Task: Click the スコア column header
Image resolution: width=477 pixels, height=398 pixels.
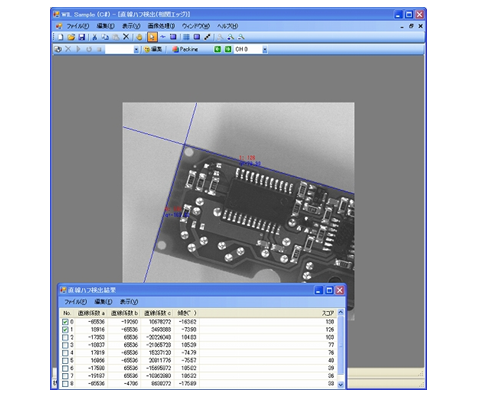Action: click(x=328, y=313)
